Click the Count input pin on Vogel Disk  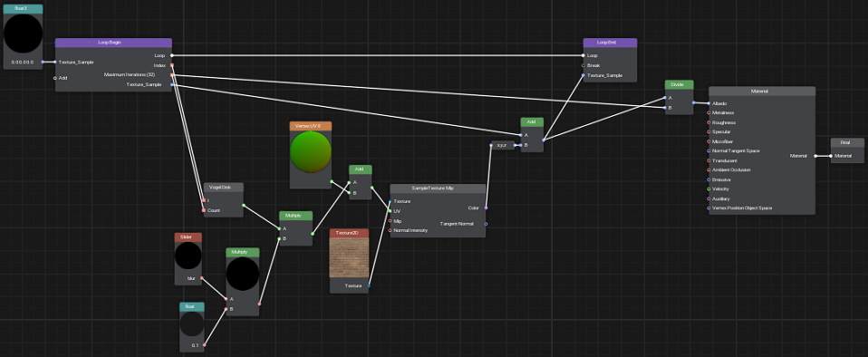[x=204, y=210]
